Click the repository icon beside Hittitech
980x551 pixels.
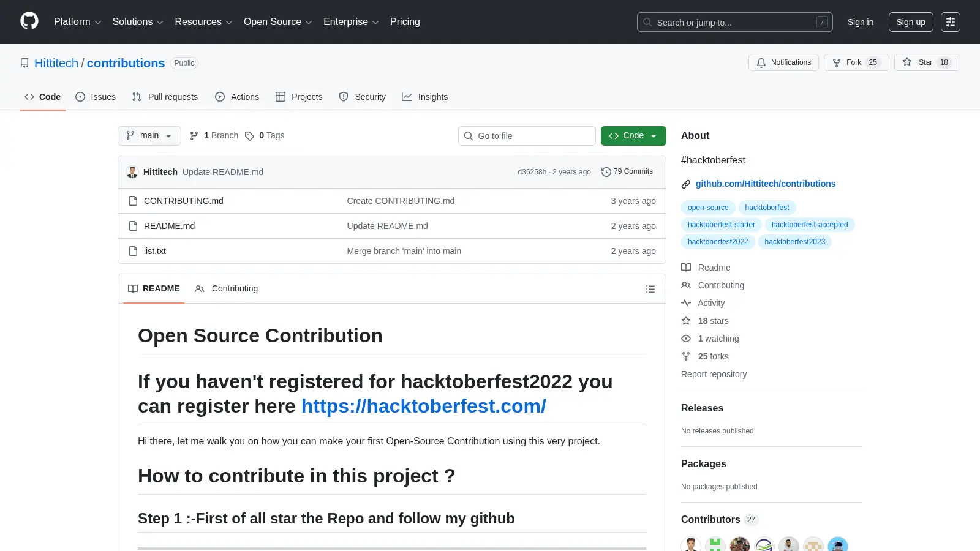pyautogui.click(x=24, y=63)
